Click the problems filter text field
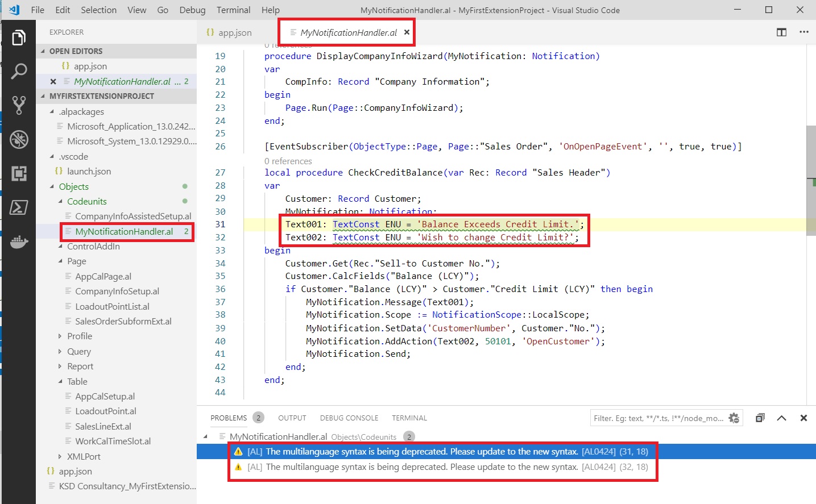 pos(658,418)
